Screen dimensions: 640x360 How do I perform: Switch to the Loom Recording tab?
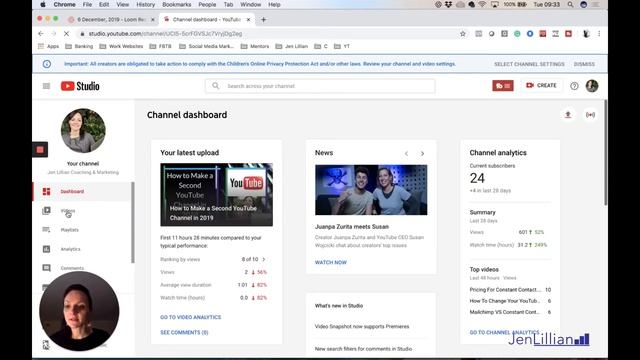[x=110, y=20]
